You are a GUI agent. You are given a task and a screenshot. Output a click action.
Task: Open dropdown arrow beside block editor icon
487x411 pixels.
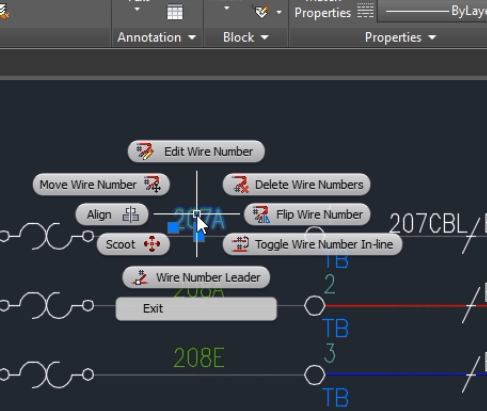click(x=279, y=13)
